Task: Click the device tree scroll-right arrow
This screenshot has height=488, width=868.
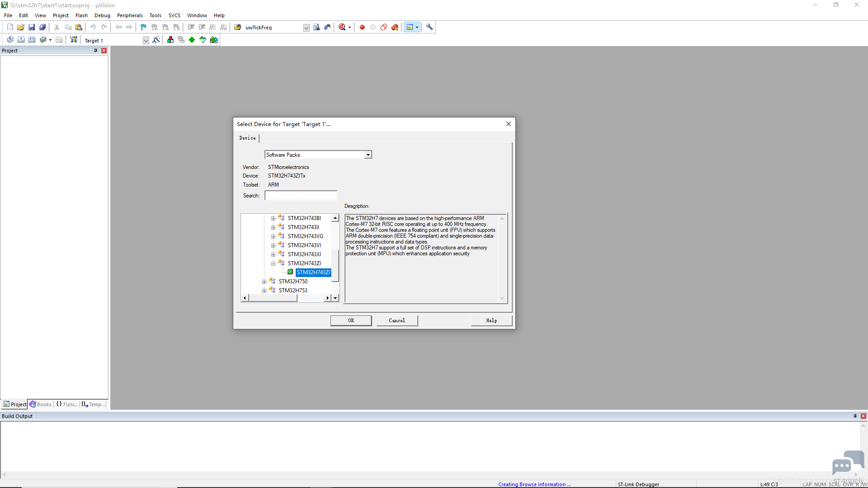Action: click(x=328, y=298)
